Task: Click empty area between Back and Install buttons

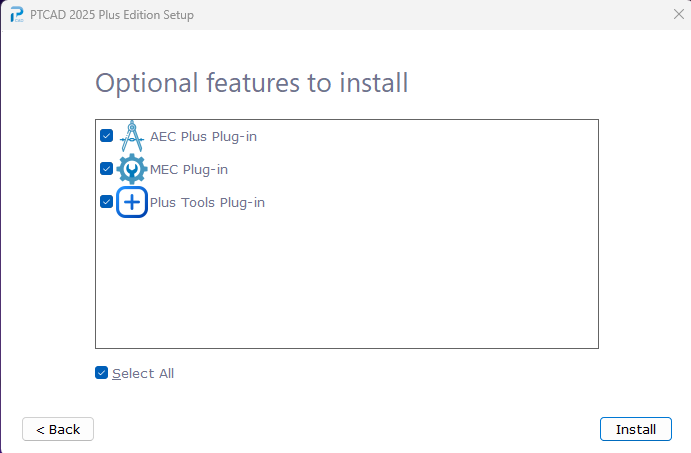Action: [x=347, y=429]
